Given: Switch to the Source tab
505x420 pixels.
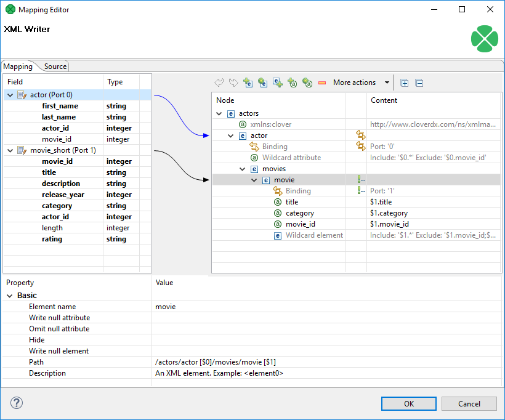Looking at the screenshot, I should tap(55, 67).
